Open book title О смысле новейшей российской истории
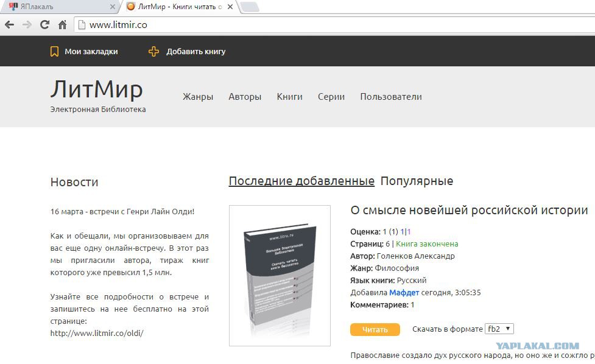The width and height of the screenshot is (595, 364). coord(469,210)
